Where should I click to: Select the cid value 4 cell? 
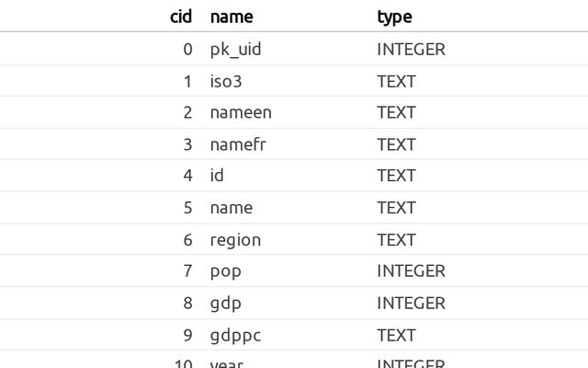187,176
